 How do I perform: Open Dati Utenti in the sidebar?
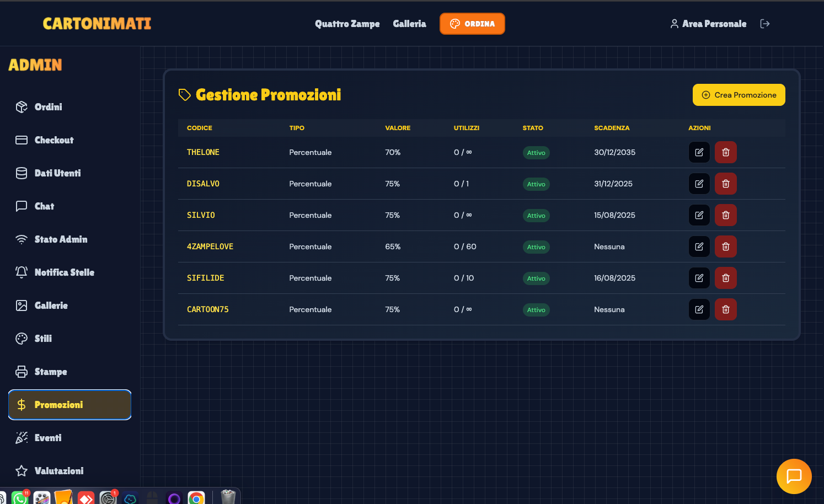(x=69, y=173)
